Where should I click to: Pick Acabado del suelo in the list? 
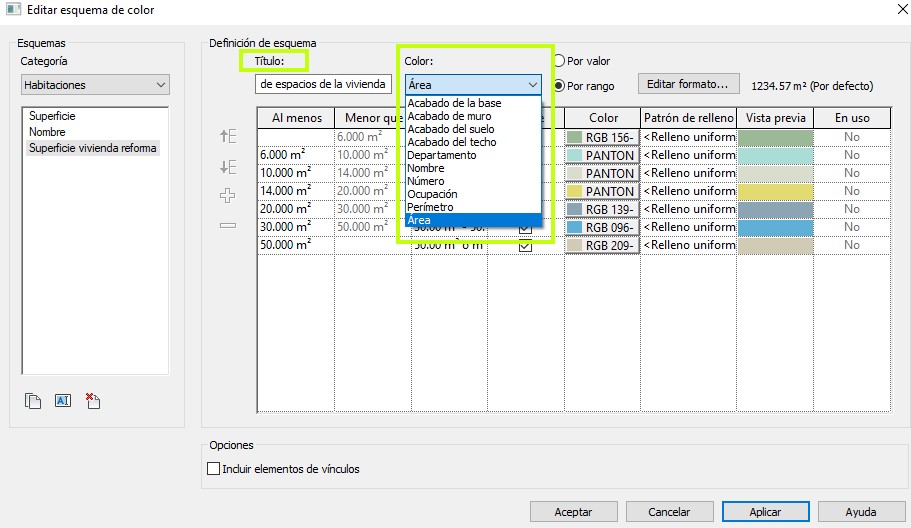click(450, 129)
